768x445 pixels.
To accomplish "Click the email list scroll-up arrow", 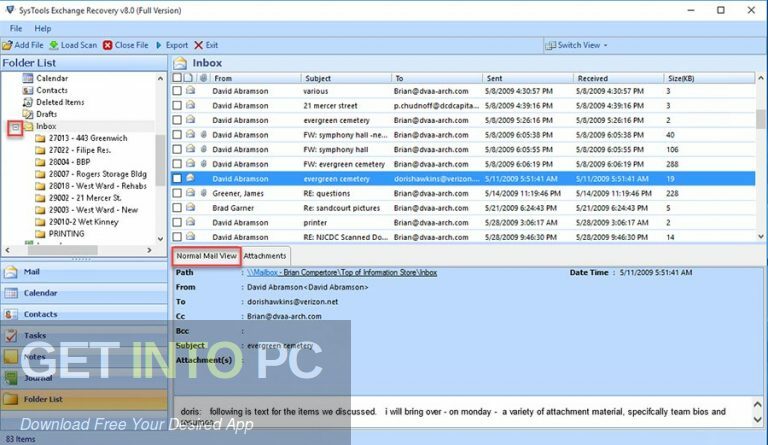I will point(761,78).
